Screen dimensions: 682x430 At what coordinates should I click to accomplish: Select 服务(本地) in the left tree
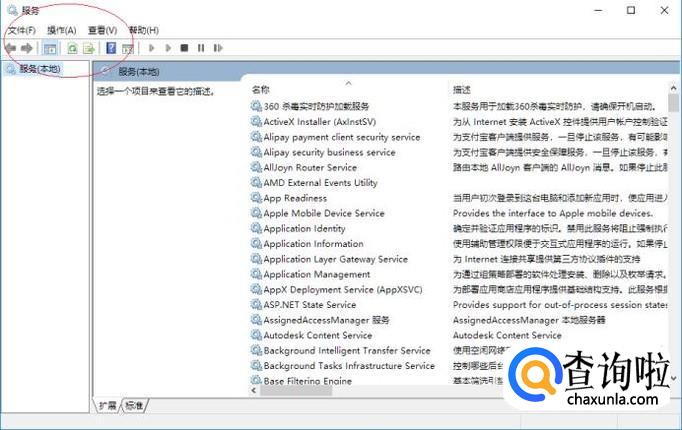40,69
